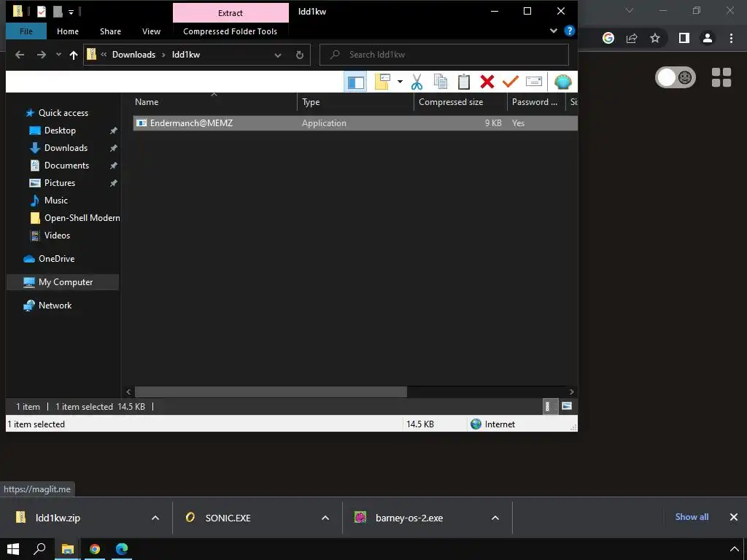The height and width of the screenshot is (560, 747).
Task: Go up one folder level arrow
Action: click(x=74, y=55)
